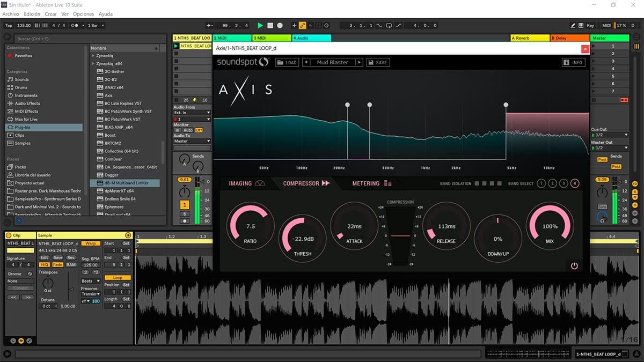Launch the NTH5_BEAT LOO clip in track 1
644x362 pixels.
tap(175, 46)
